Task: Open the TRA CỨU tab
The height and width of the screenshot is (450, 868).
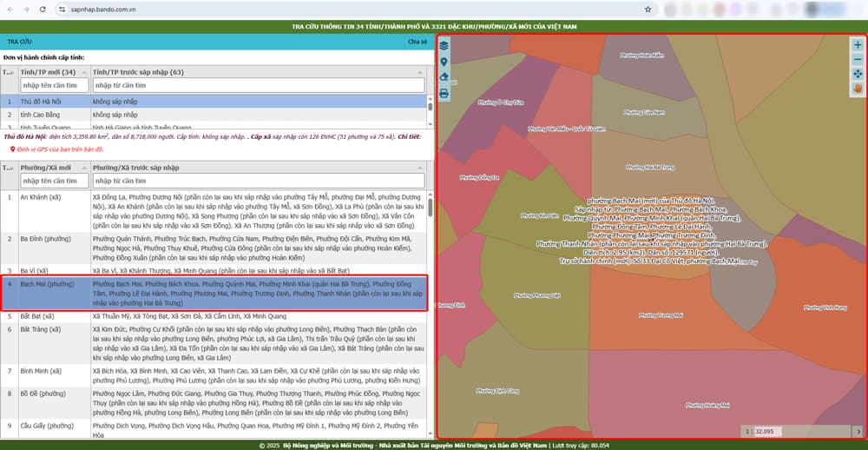Action: (x=19, y=42)
